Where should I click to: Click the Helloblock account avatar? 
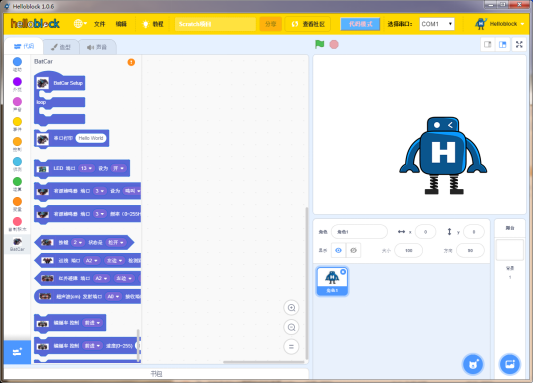tap(481, 23)
